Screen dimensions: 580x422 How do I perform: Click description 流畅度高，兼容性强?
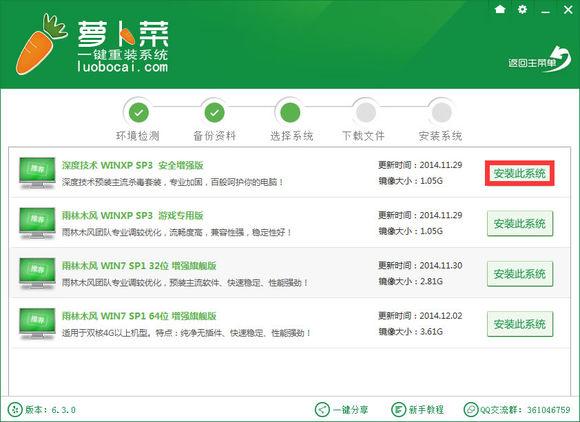point(208,233)
